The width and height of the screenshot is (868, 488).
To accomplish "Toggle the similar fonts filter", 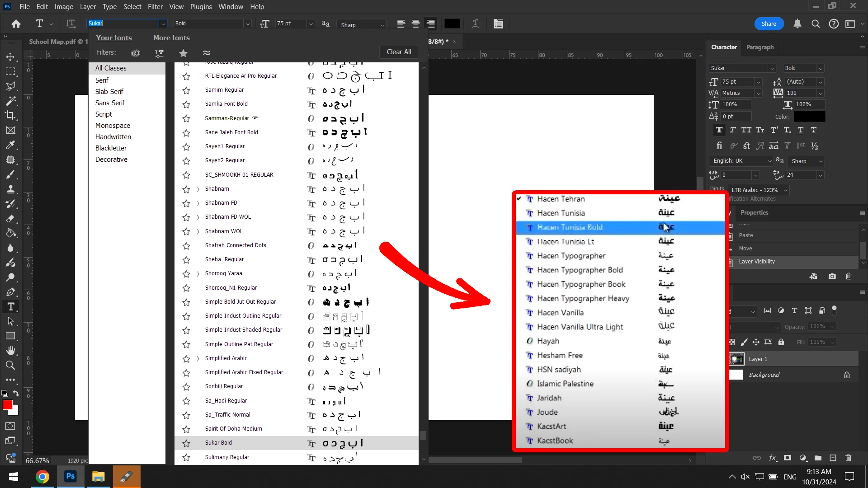I will pos(206,53).
